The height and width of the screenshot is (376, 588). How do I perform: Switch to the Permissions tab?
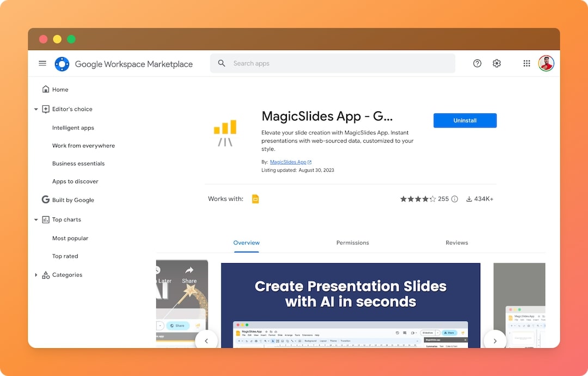click(x=352, y=243)
